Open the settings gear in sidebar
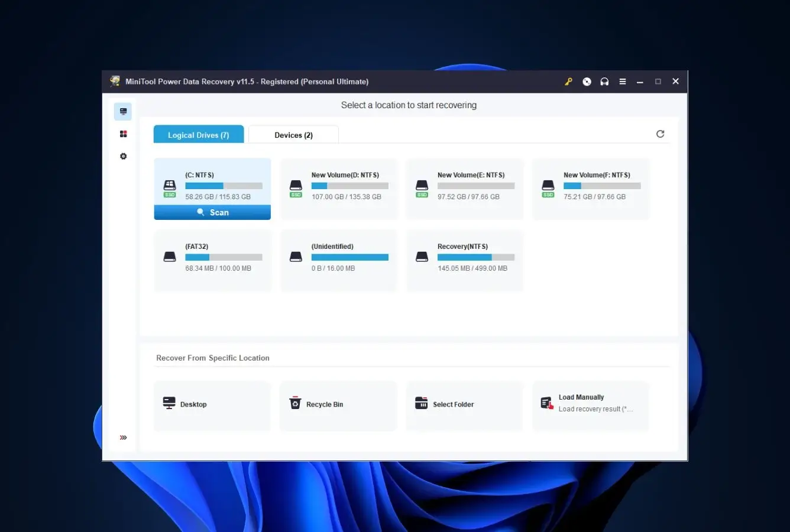This screenshot has width=790, height=532. click(123, 156)
